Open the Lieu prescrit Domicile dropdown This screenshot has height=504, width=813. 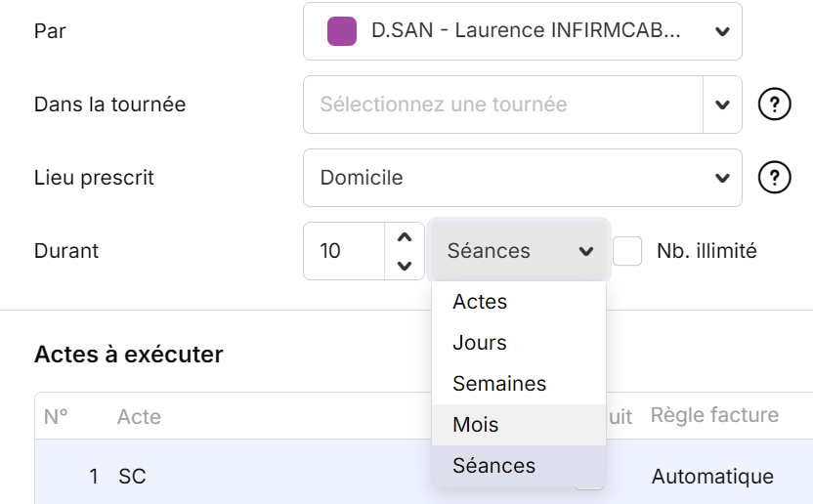pos(523,178)
